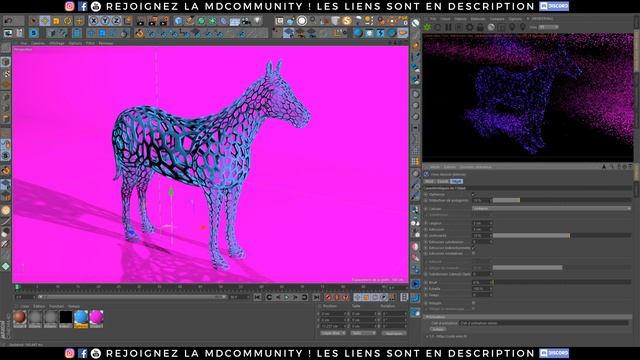
Task: Go to end of animation
Action: coord(317,297)
